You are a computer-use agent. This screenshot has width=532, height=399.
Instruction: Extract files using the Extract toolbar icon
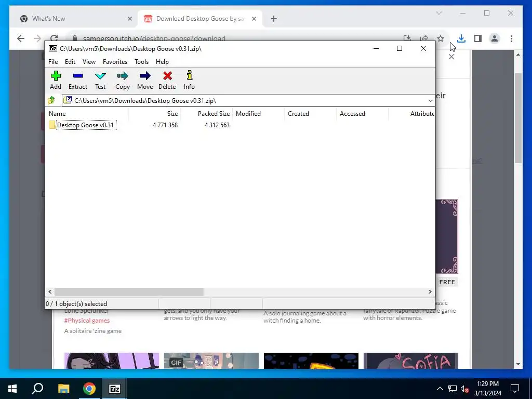coord(78,81)
